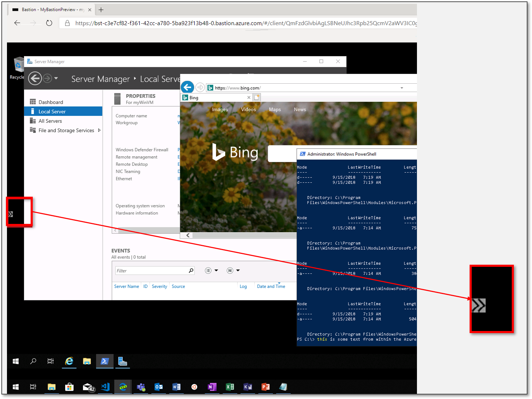Image resolution: width=532 pixels, height=399 pixels.
Task: Open Word from local taskbar
Action: (x=176, y=387)
